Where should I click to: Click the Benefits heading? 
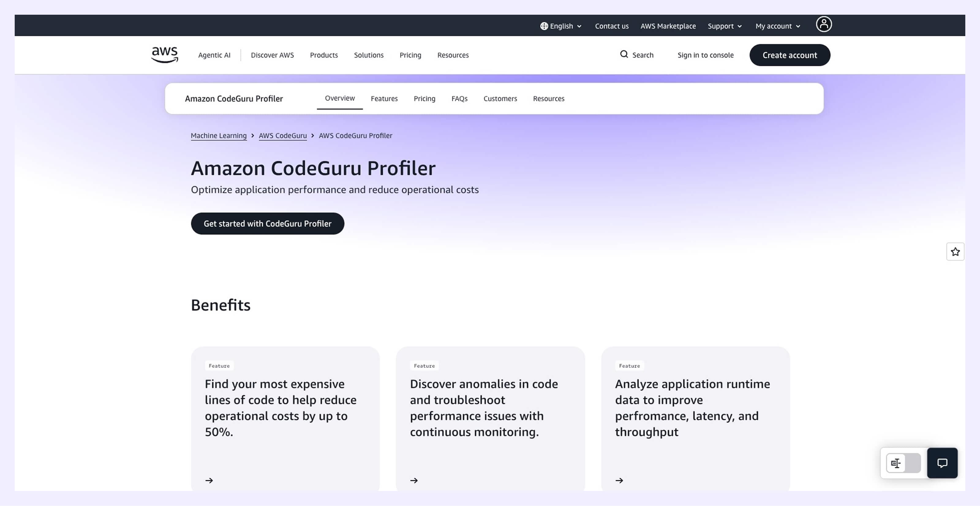[x=221, y=305]
